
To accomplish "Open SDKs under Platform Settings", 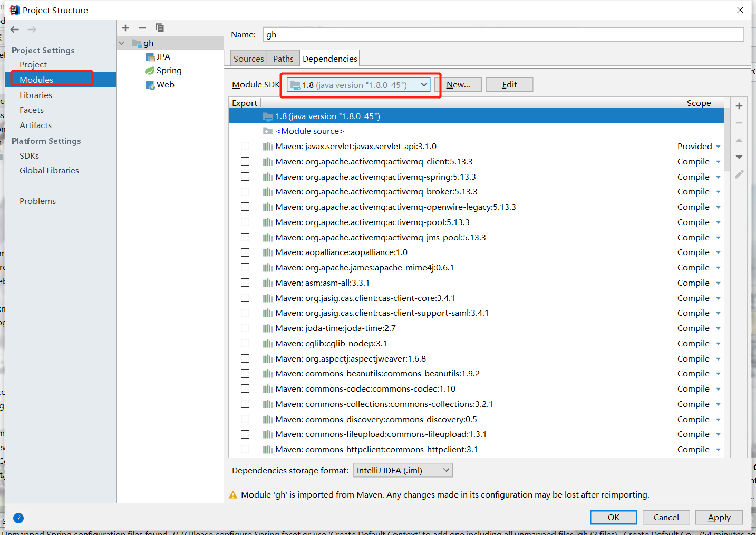I will tap(29, 155).
